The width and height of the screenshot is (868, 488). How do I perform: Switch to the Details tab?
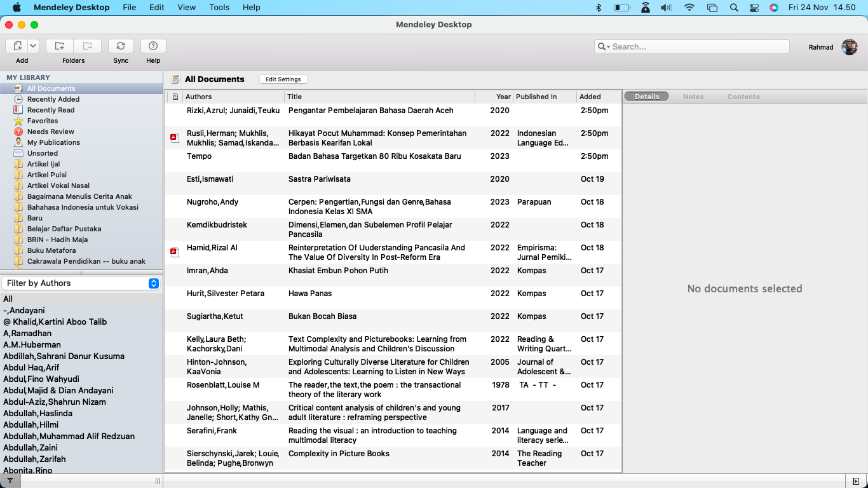click(647, 97)
